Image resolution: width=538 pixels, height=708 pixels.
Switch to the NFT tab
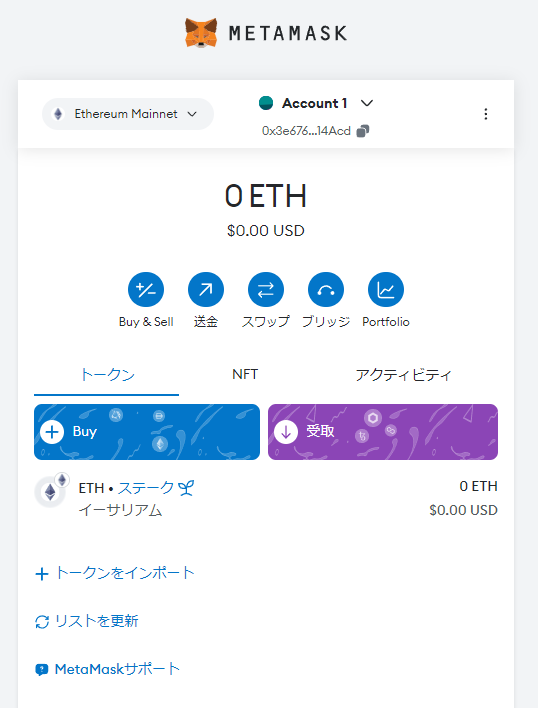[x=245, y=374]
